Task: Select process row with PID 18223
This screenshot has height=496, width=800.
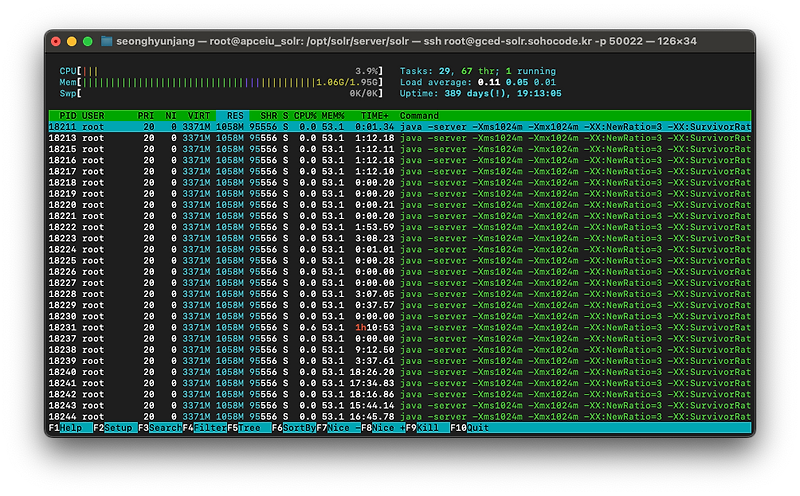Action: [399, 238]
